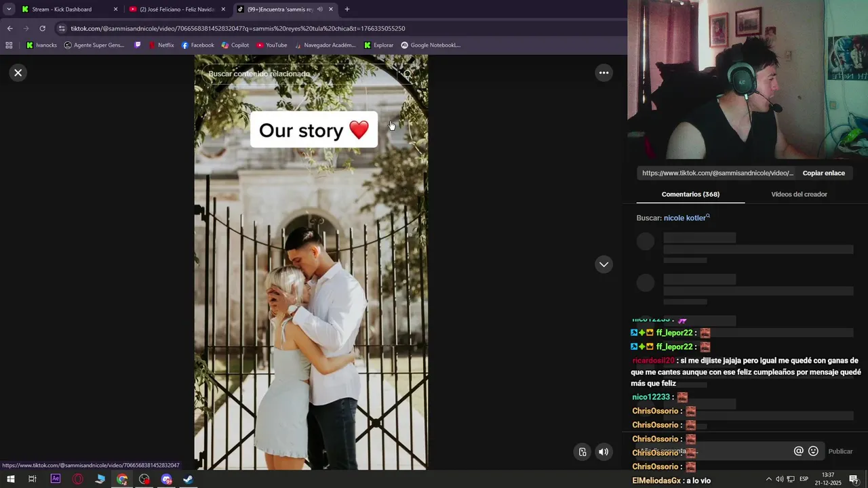Click the browser forward arrow
Screen dimensions: 868x488
click(26, 28)
